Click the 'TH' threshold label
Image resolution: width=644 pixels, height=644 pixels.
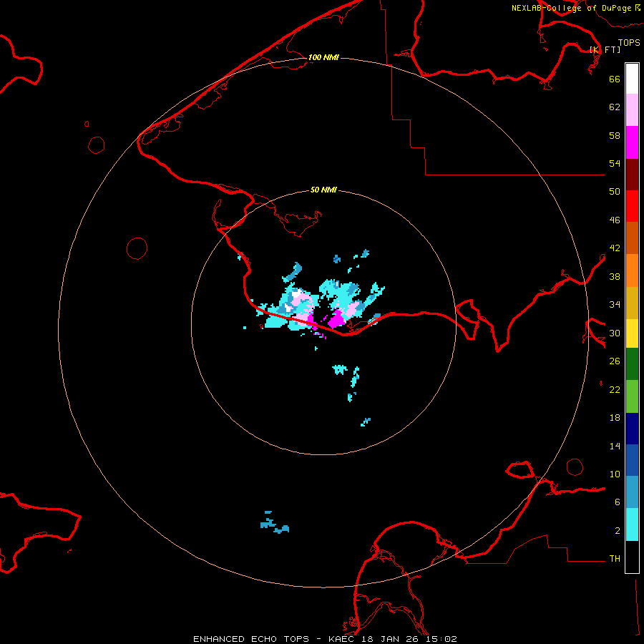(x=615, y=558)
